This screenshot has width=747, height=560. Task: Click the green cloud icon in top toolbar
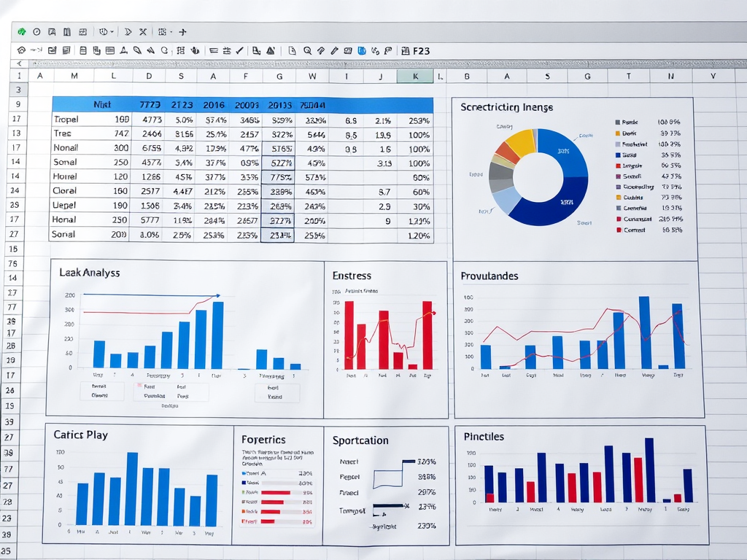pos(22,32)
